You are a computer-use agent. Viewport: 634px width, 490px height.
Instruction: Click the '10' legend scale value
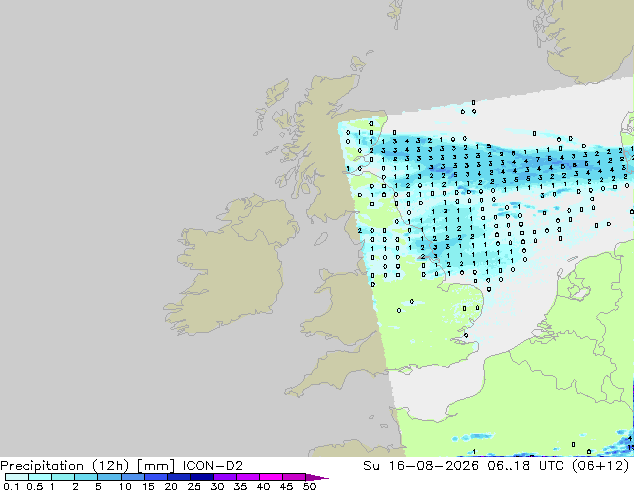[125, 486]
